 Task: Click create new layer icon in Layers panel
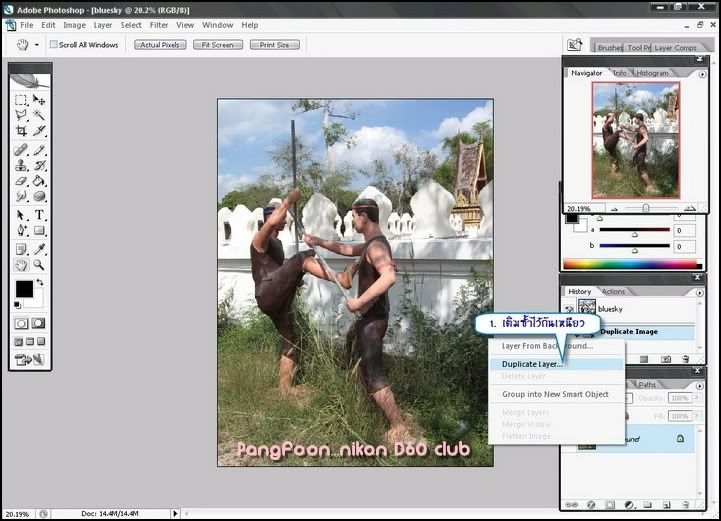pos(667,505)
